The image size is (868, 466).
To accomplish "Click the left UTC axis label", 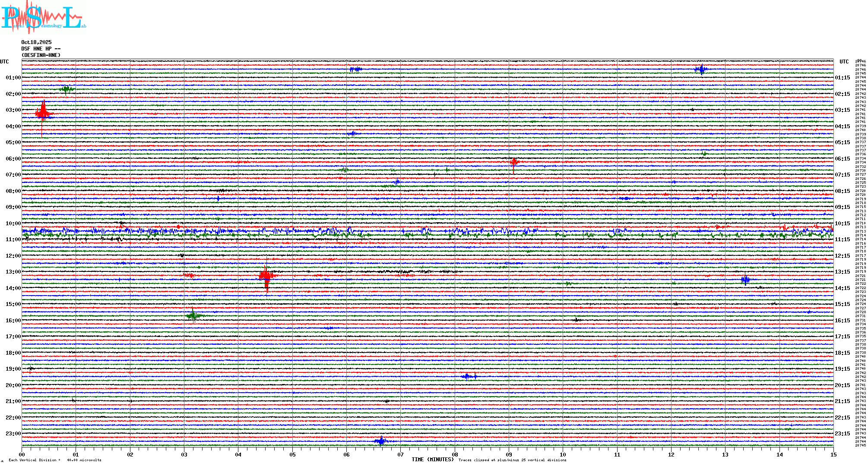I will (4, 62).
